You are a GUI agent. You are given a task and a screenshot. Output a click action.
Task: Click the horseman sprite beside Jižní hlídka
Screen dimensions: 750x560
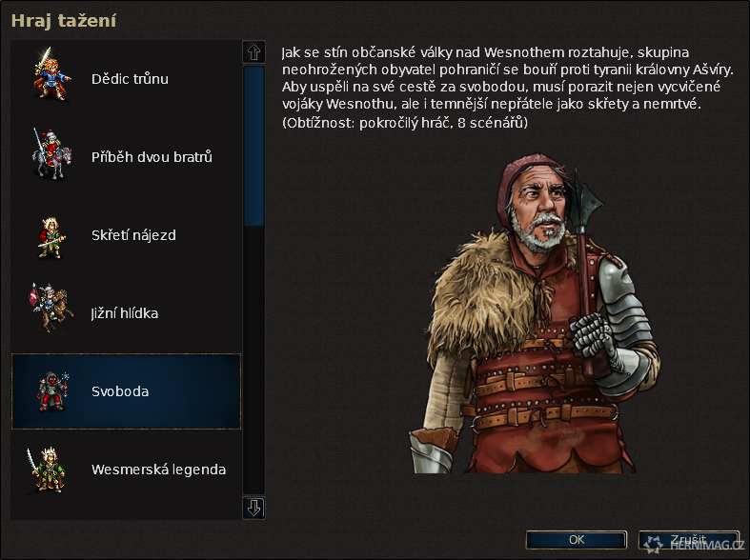51,309
